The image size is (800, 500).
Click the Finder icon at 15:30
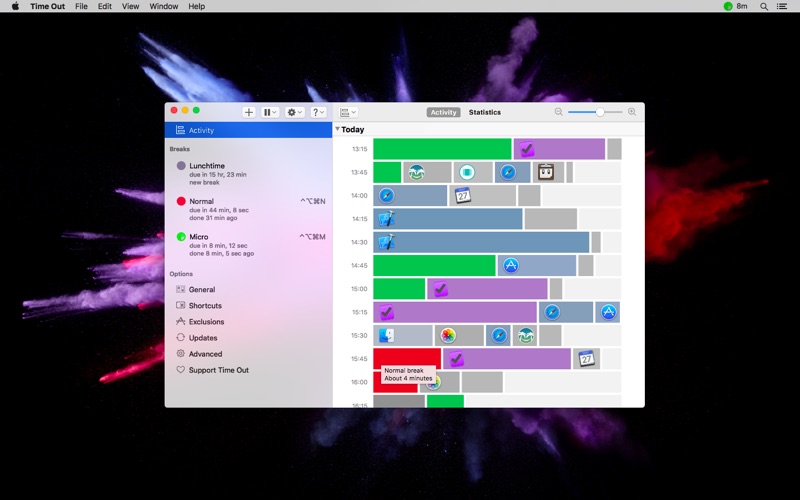point(386,335)
